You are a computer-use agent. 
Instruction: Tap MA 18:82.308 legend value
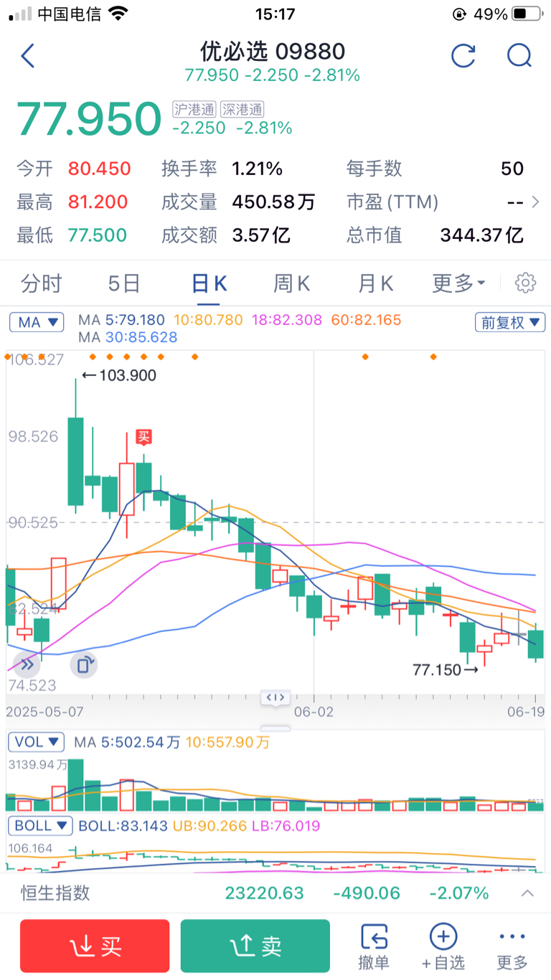pyautogui.click(x=286, y=321)
